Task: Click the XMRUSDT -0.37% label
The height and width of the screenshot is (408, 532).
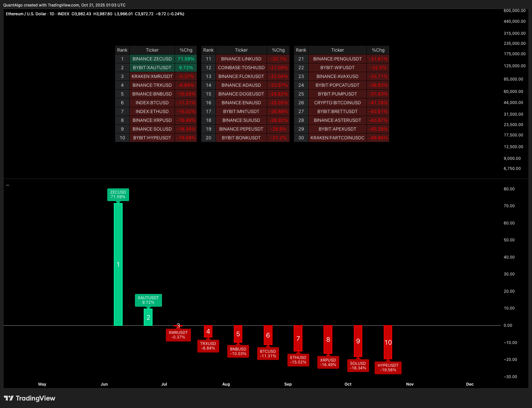Action: pyautogui.click(x=178, y=335)
